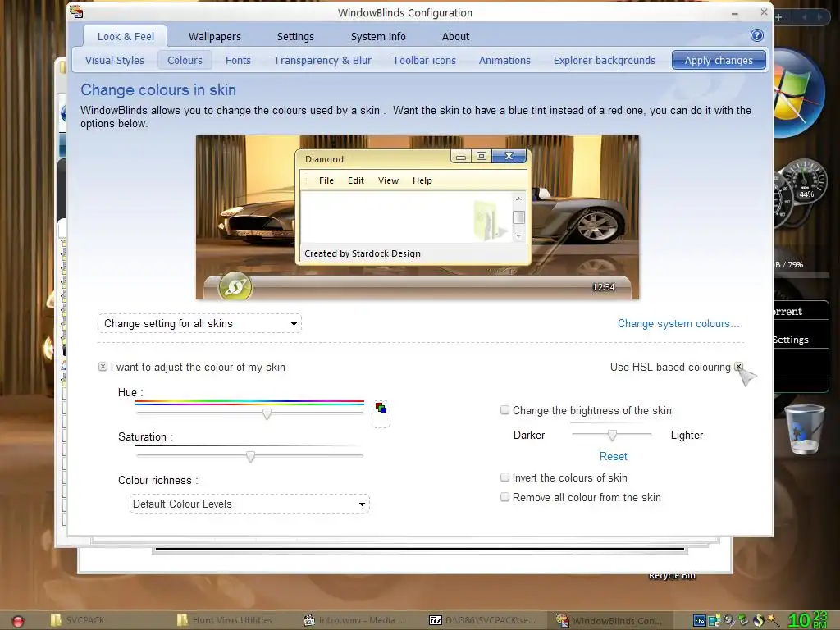Screen dimensions: 840x630
Task: Click the Darker/Lighter brightness slider thumb
Action: tap(612, 435)
